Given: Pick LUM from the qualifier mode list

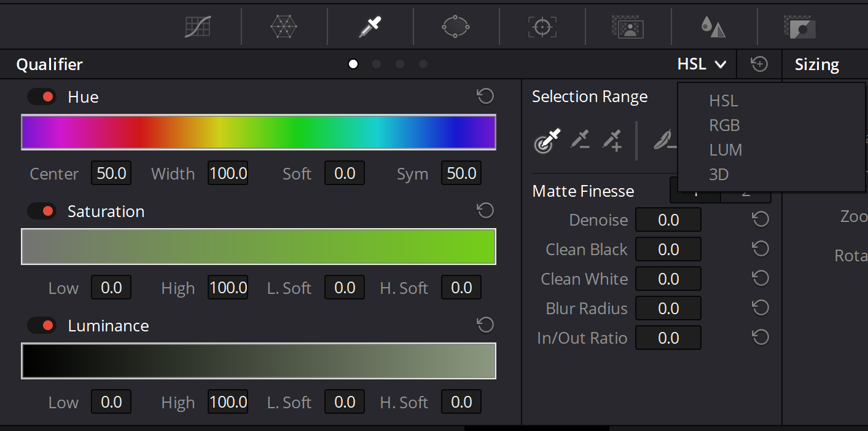Looking at the screenshot, I should point(725,150).
